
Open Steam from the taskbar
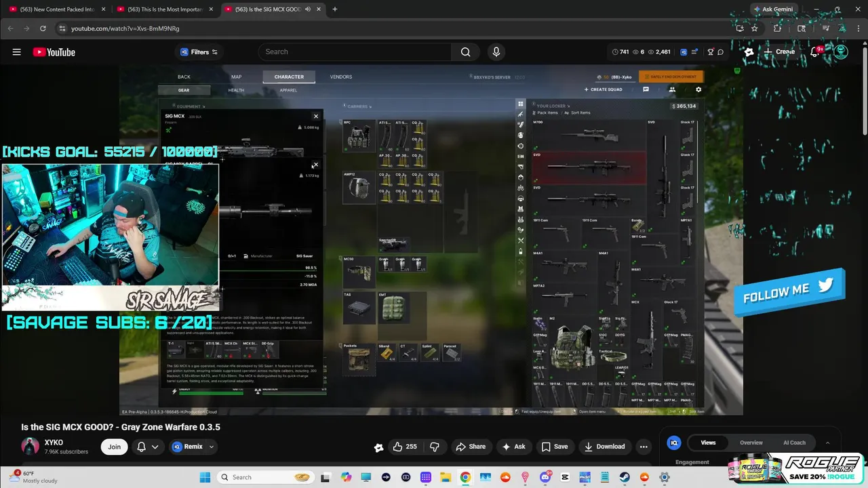click(624, 477)
